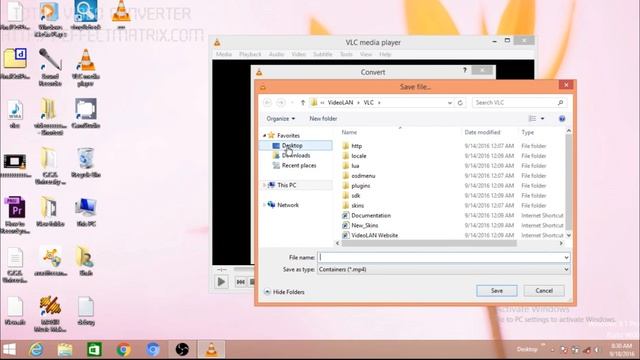Click the volume icon in system tray
This screenshot has width=640, height=360.
coord(597,350)
